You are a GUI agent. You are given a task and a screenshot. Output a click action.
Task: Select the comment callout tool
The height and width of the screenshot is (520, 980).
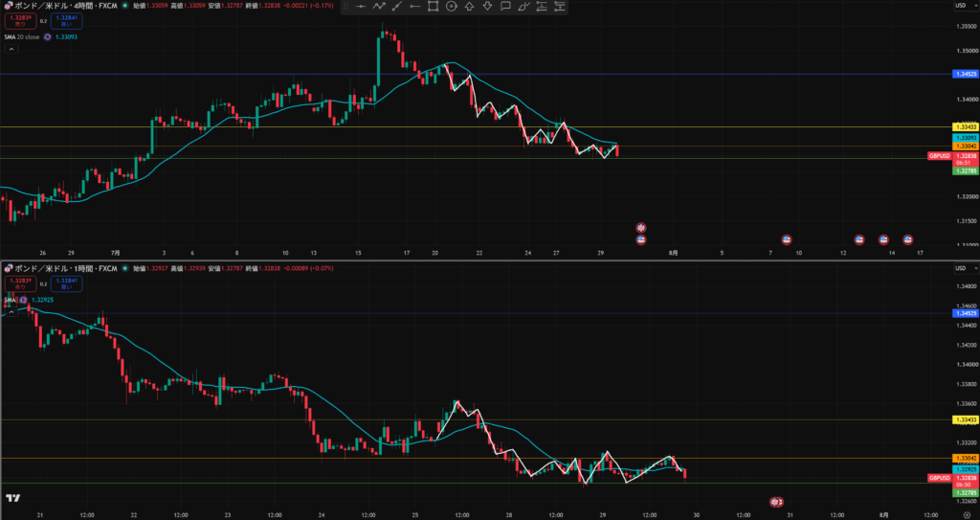[505, 7]
